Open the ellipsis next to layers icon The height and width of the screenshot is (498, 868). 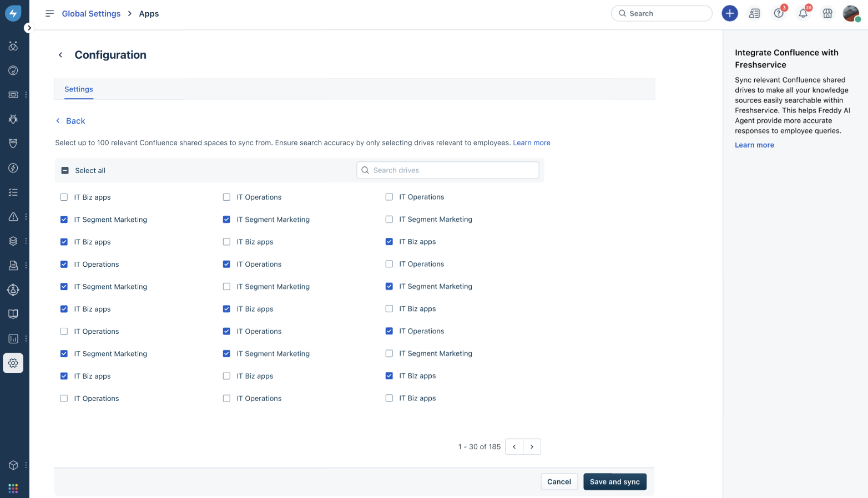point(26,241)
